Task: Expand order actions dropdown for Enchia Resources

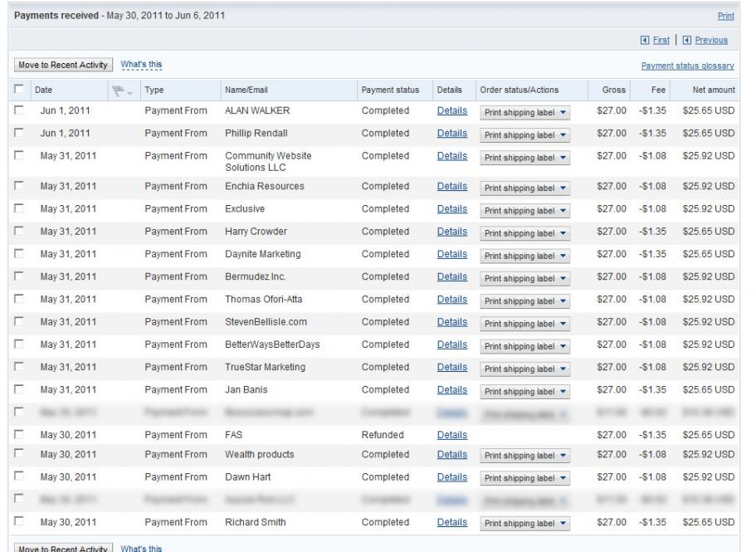Action: point(525,188)
